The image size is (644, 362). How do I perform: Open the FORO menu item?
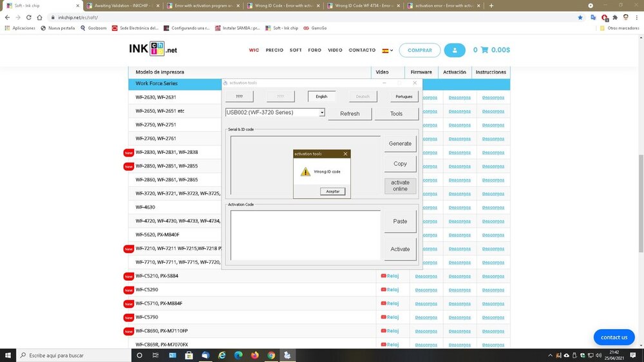314,50
